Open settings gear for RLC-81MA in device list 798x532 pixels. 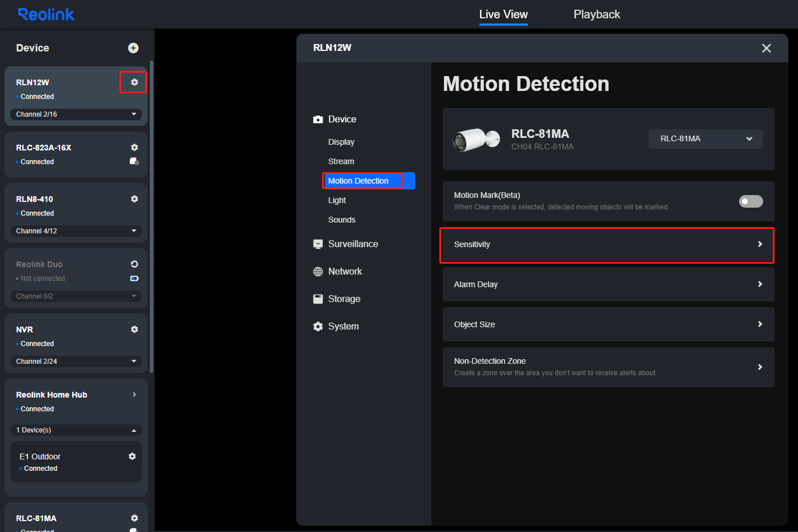pyautogui.click(x=134, y=518)
